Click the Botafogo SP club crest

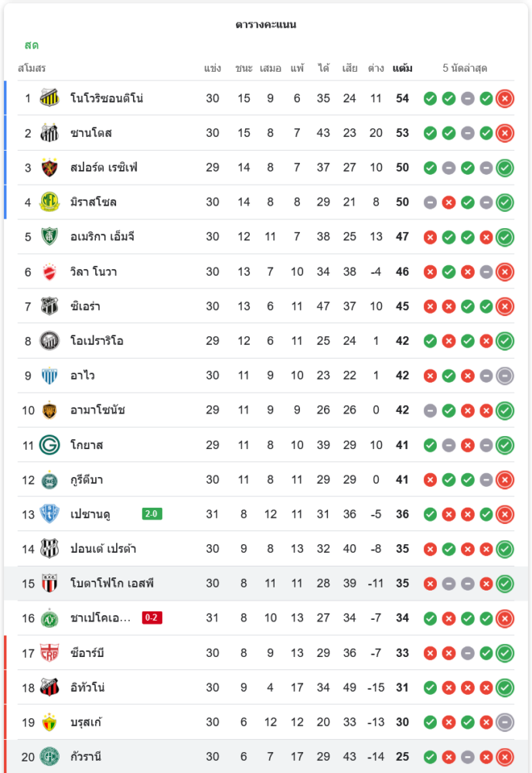49,584
